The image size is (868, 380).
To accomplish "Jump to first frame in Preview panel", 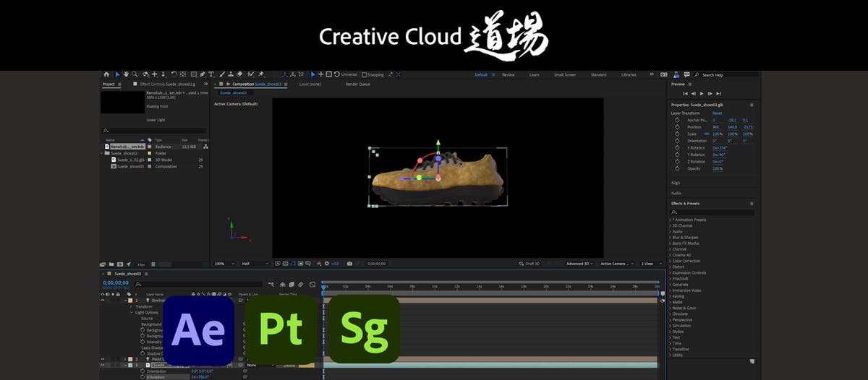I will pyautogui.click(x=684, y=93).
